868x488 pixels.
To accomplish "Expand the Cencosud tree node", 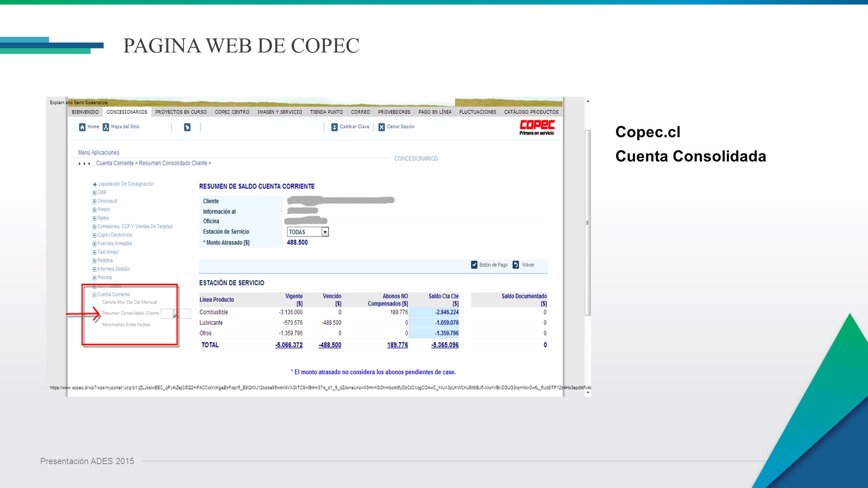I will pyautogui.click(x=94, y=201).
